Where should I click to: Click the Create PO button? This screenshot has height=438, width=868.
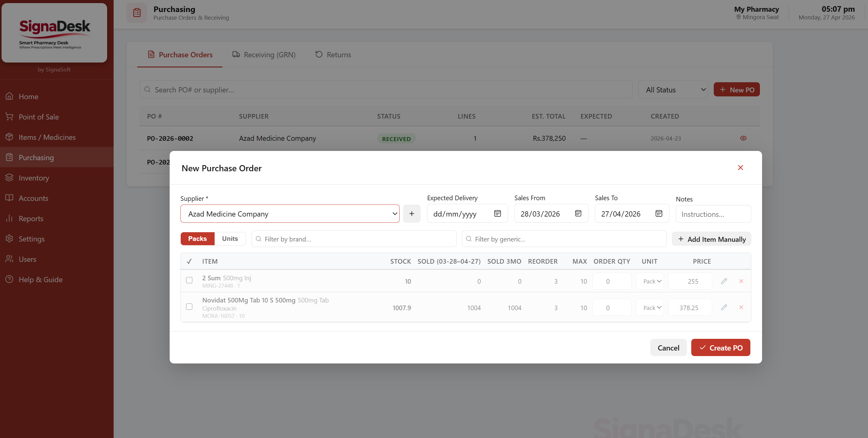(721, 347)
